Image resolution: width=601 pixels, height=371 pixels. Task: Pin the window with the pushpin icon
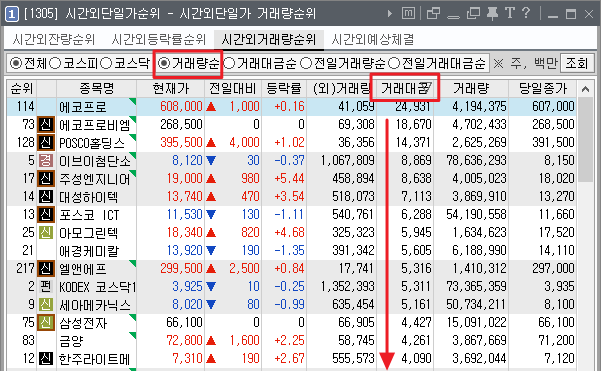(492, 14)
